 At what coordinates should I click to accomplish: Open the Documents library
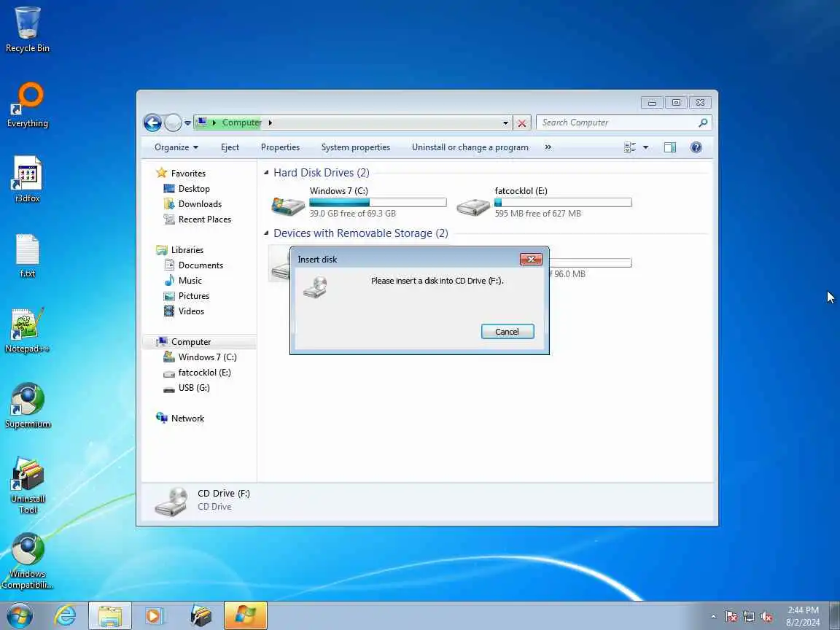pyautogui.click(x=193, y=265)
